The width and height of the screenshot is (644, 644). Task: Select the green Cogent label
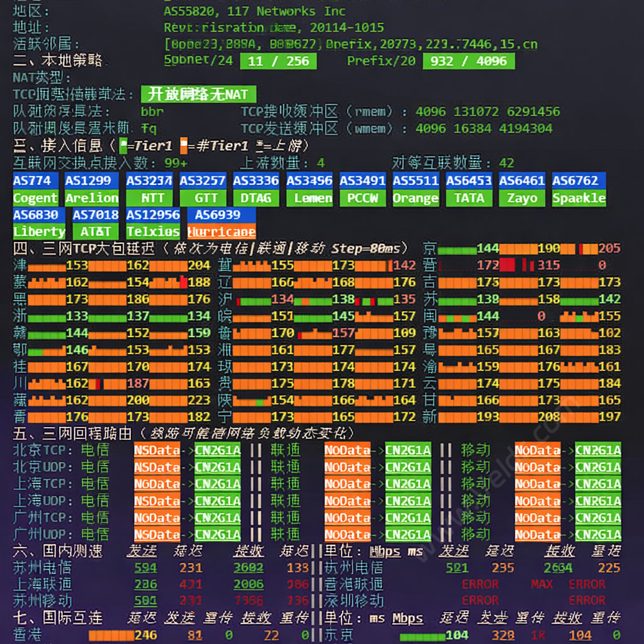tap(35, 198)
